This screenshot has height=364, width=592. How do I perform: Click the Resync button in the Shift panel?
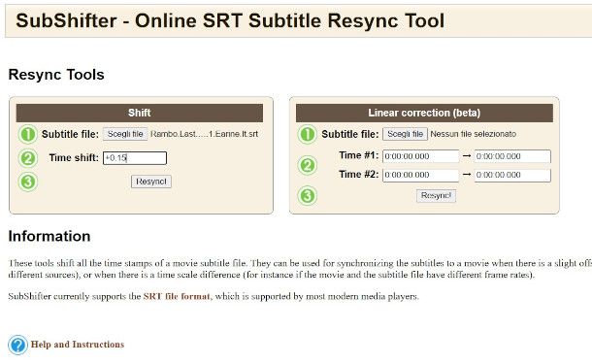coord(151,182)
